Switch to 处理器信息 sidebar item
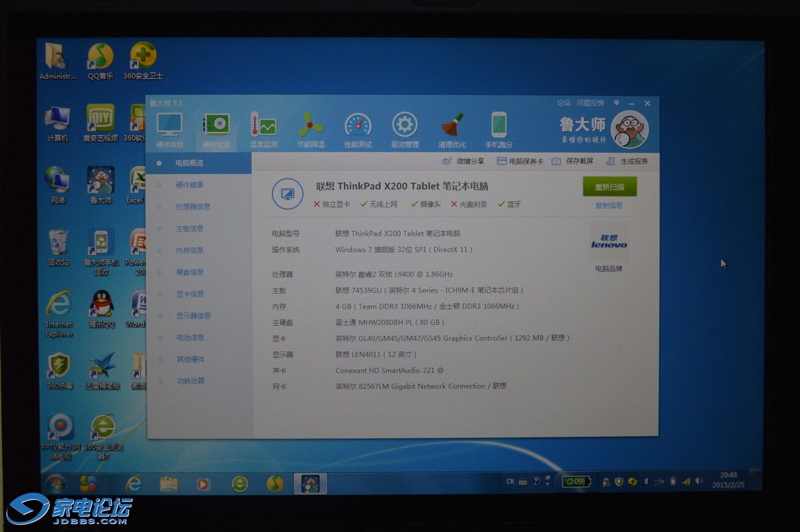 (x=192, y=207)
